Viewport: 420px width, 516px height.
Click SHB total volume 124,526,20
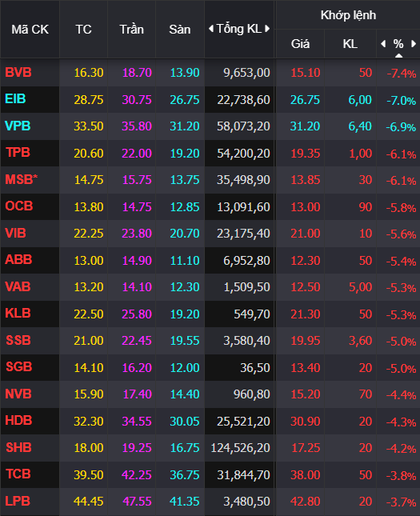[240, 448]
